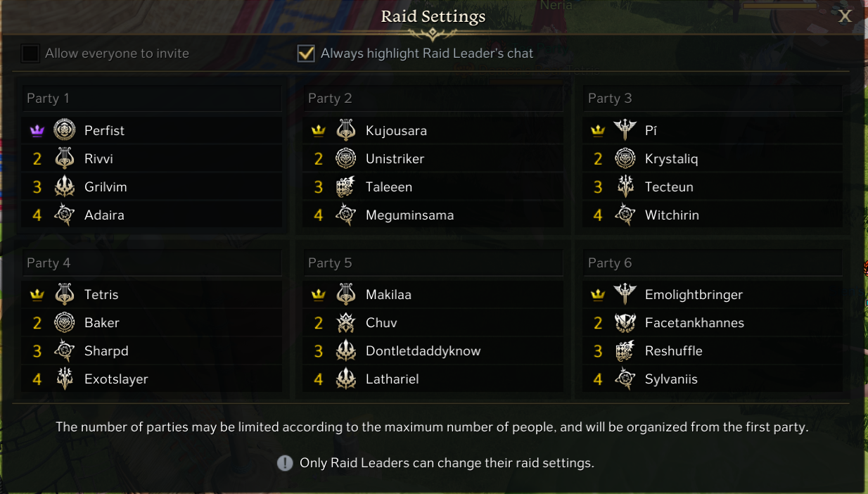The image size is (868, 494).
Task: Click Perfist's class icon in Party 1
Action: [65, 130]
